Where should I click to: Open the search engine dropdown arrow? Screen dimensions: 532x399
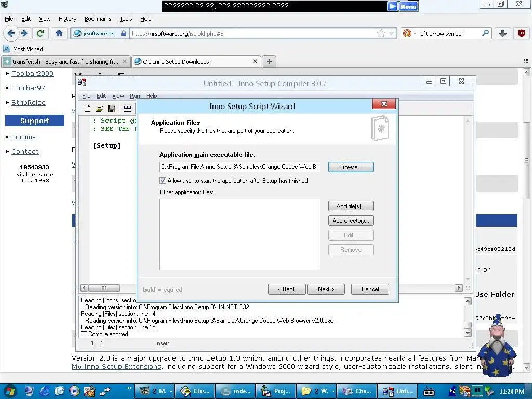415,34
